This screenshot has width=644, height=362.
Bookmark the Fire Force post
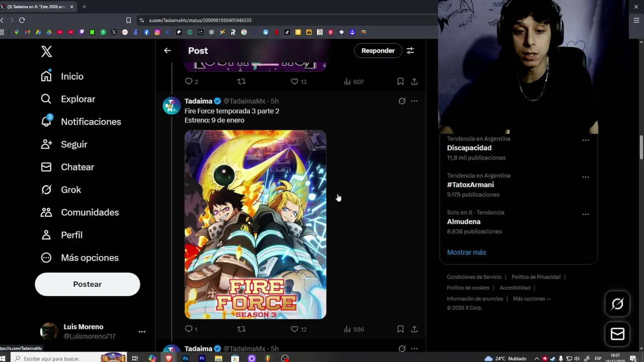(400, 329)
